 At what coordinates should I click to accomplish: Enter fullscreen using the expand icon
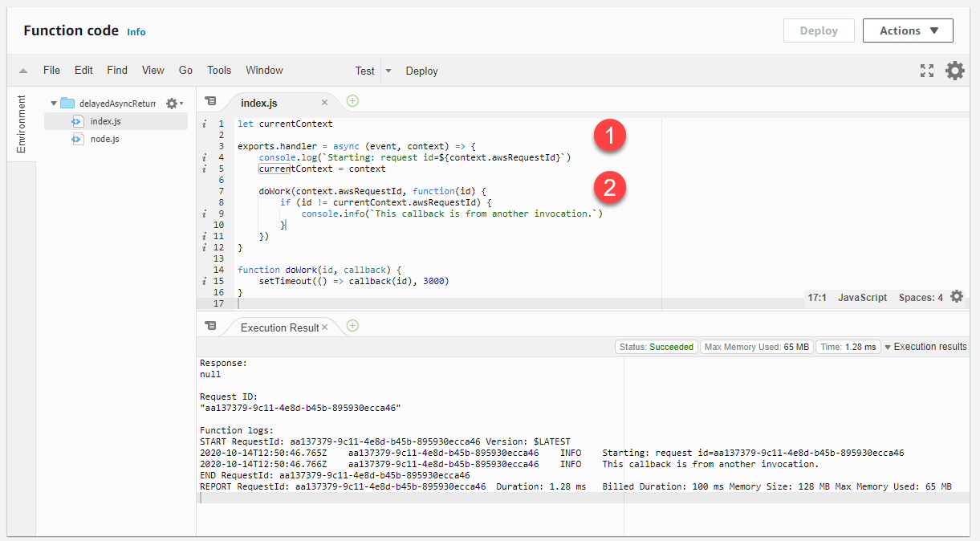tap(927, 71)
